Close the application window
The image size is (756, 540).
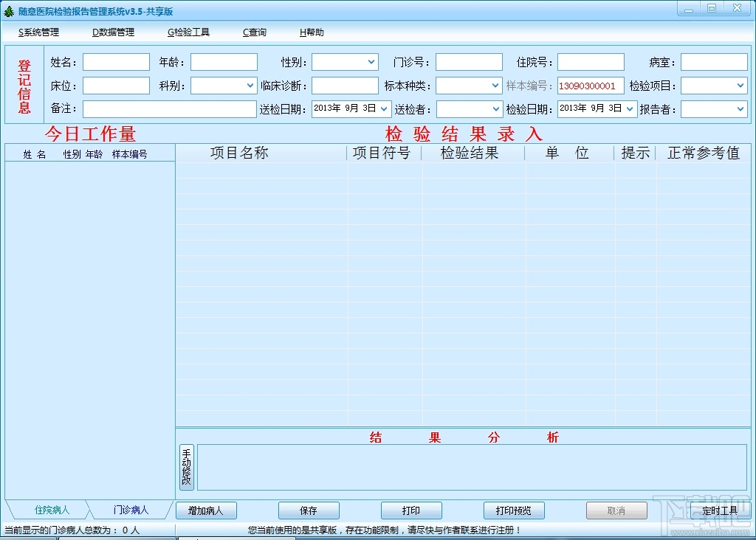pos(738,9)
